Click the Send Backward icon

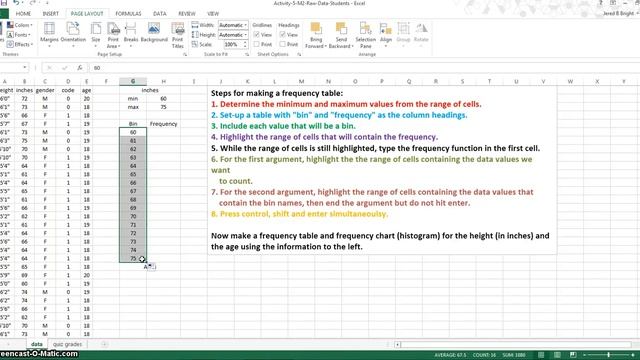tap(341, 29)
